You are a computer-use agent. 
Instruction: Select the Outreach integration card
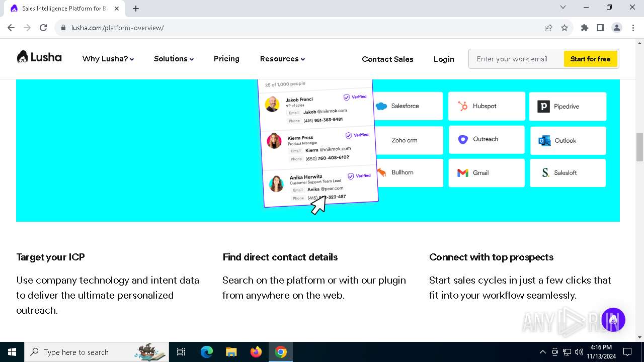point(487,139)
